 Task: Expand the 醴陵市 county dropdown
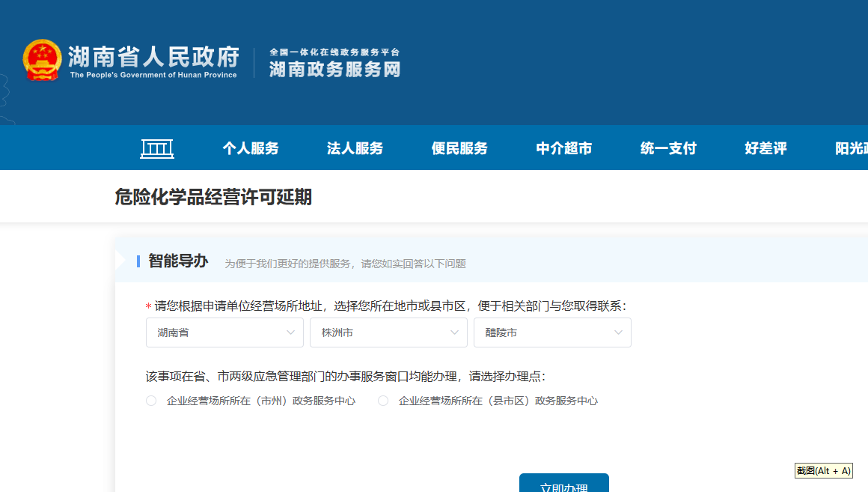click(552, 332)
